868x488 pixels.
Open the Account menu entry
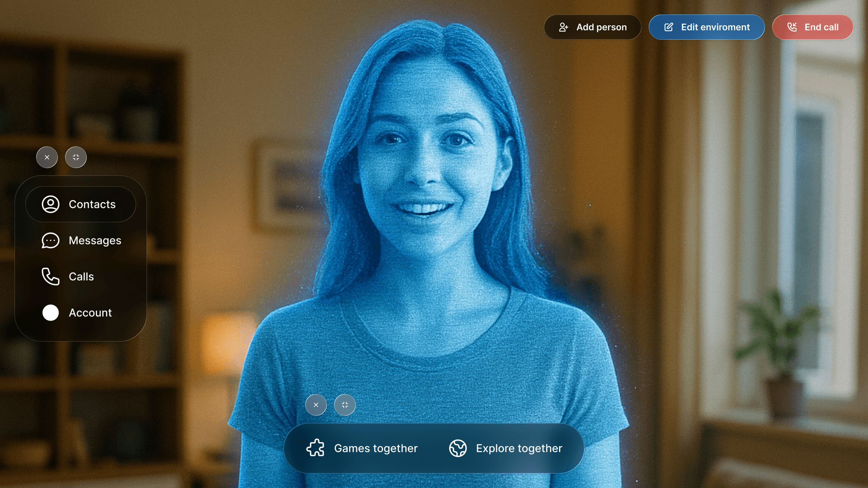click(90, 313)
